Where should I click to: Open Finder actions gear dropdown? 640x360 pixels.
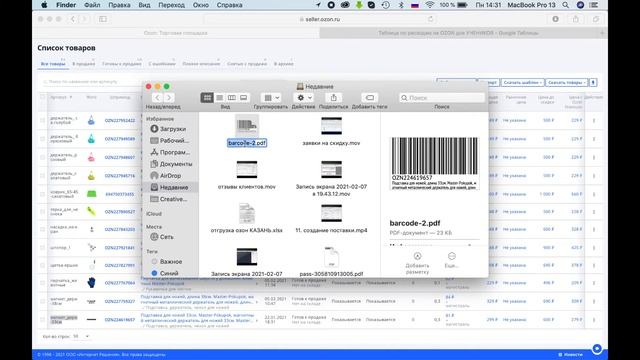click(303, 98)
